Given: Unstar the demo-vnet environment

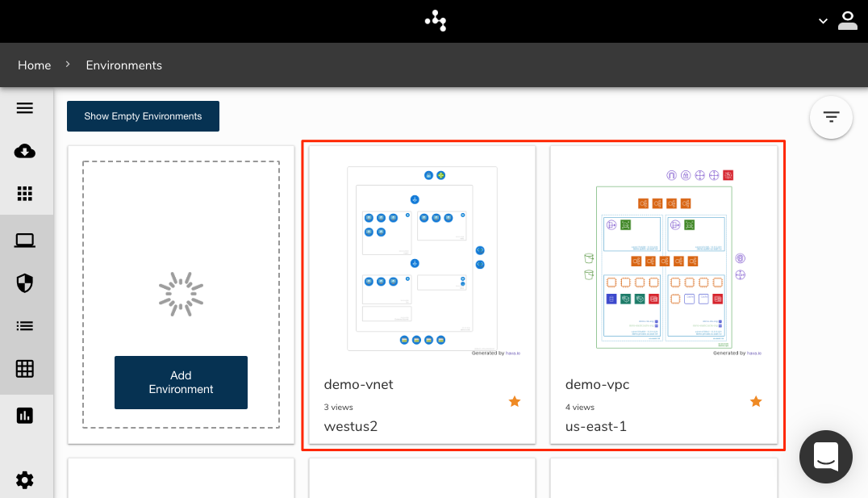Looking at the screenshot, I should point(514,401).
